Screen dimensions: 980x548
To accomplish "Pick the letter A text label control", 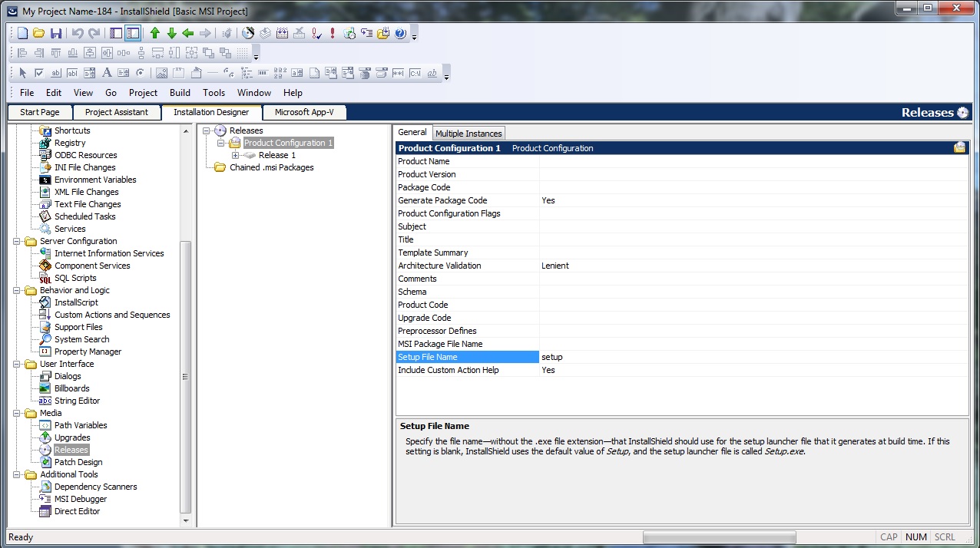I will point(107,73).
